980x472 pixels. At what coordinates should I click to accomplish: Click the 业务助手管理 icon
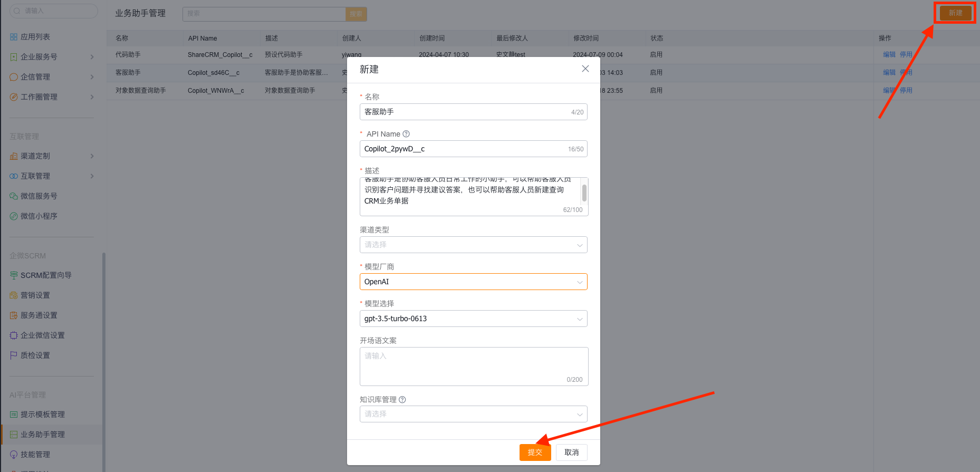tap(14, 435)
